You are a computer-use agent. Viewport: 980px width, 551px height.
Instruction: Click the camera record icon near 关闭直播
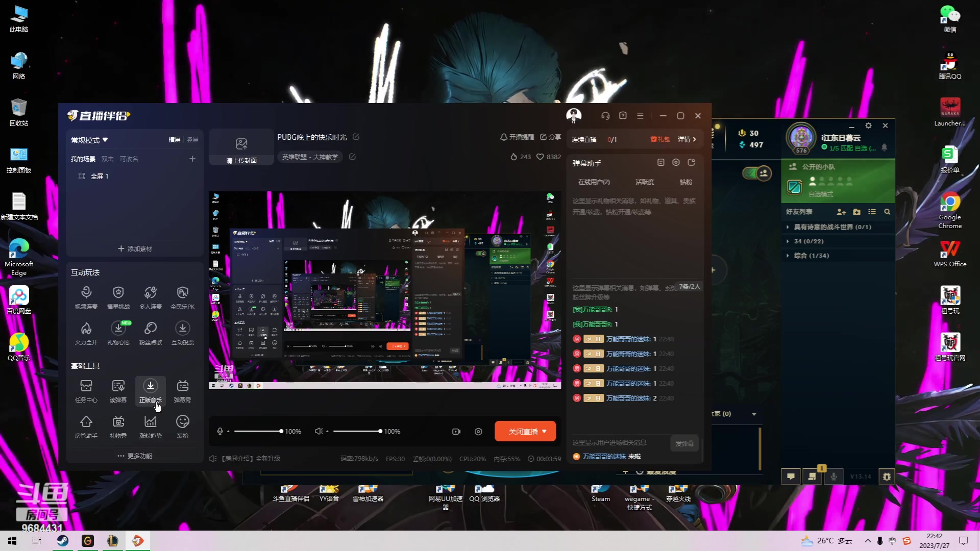click(456, 432)
